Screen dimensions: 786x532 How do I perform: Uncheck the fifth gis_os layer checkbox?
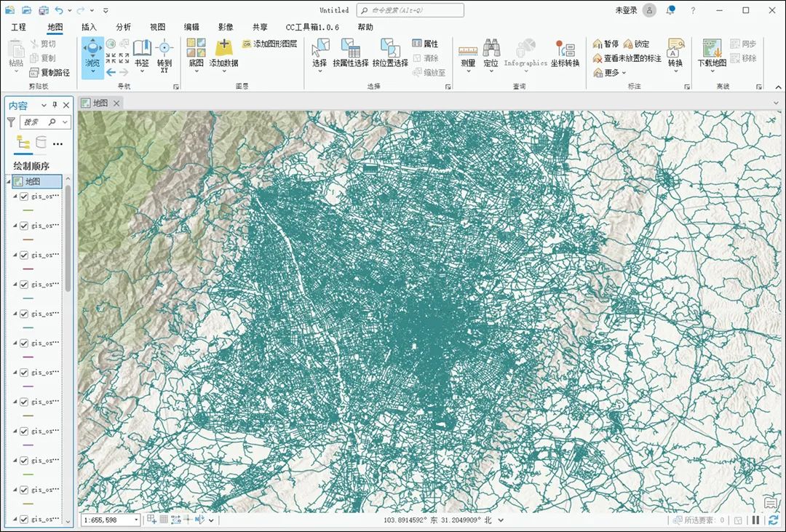pyautogui.click(x=23, y=314)
